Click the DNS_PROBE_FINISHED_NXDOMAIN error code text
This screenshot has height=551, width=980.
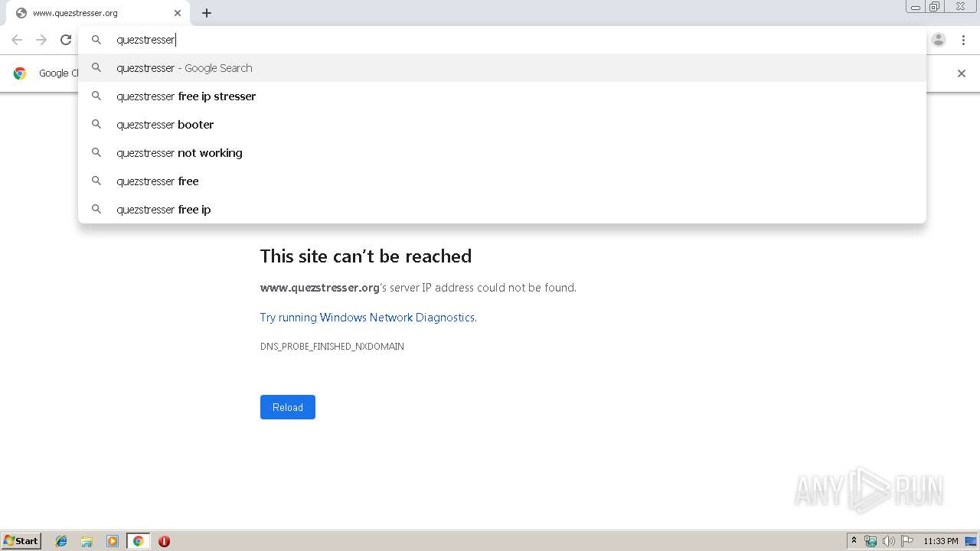pyautogui.click(x=332, y=347)
